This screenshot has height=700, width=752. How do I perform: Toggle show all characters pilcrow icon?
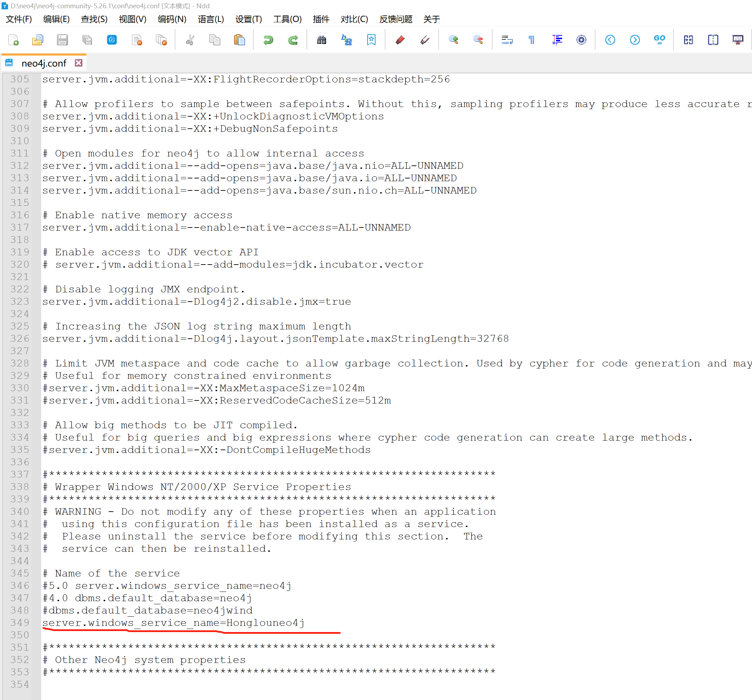tap(531, 40)
